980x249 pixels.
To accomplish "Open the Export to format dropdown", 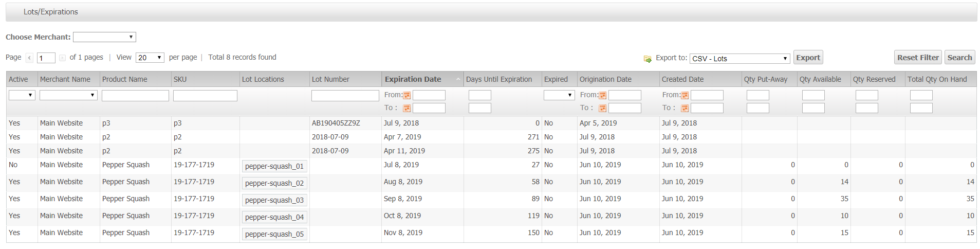I will pos(739,59).
